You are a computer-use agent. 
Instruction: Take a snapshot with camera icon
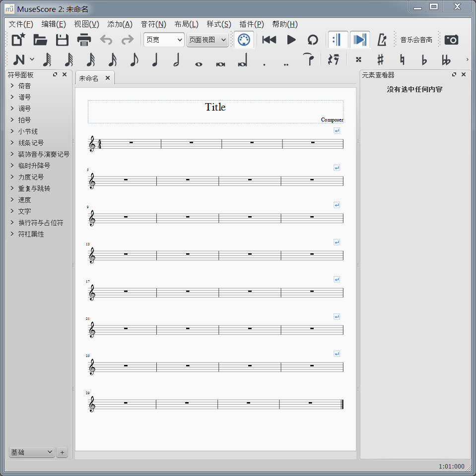(451, 40)
